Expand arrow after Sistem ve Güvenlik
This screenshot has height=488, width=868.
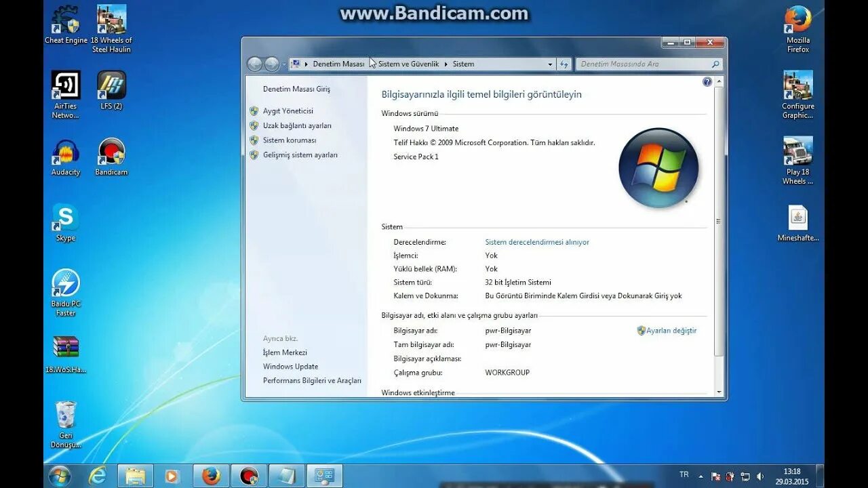click(446, 64)
